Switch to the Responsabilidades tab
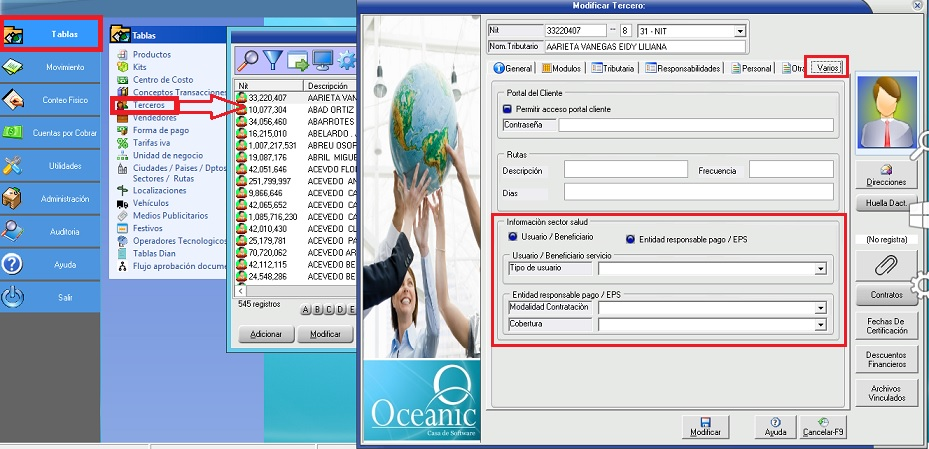The width and height of the screenshot is (929, 449). [x=684, y=69]
